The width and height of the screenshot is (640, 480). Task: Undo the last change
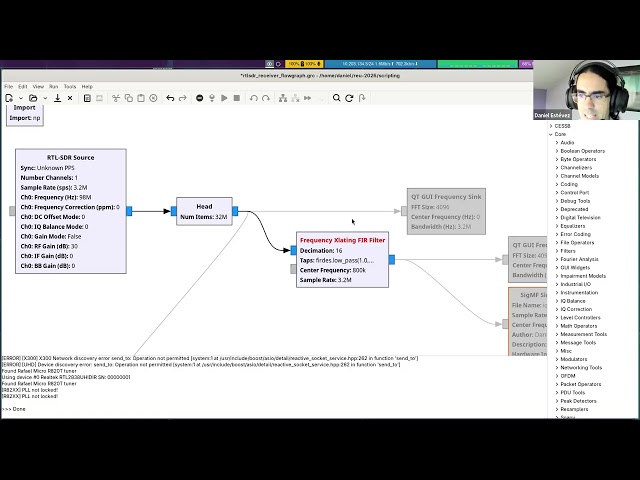(x=170, y=98)
